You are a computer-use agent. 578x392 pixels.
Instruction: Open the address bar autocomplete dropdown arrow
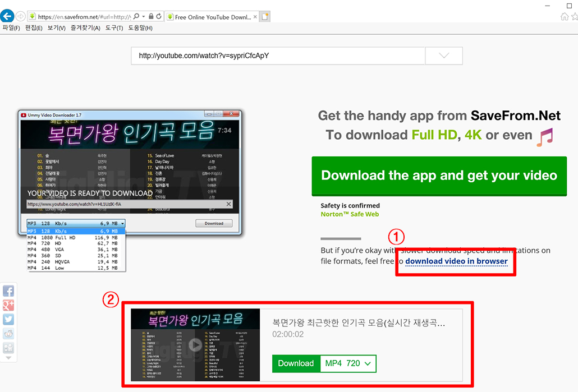[144, 17]
